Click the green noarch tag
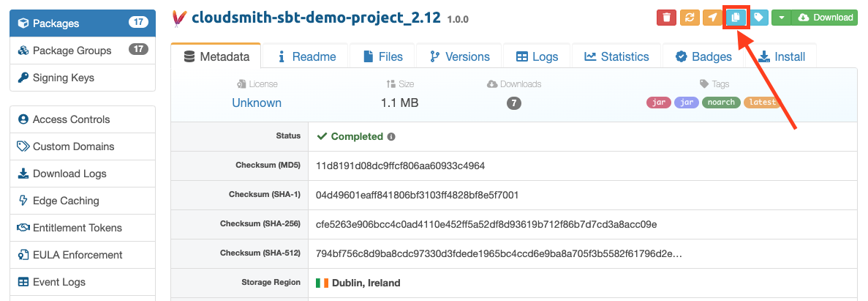Viewport: 868px width, 301px height. (x=721, y=103)
